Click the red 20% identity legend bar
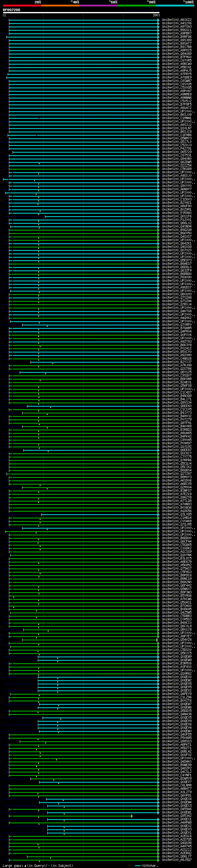 coord(22,6)
